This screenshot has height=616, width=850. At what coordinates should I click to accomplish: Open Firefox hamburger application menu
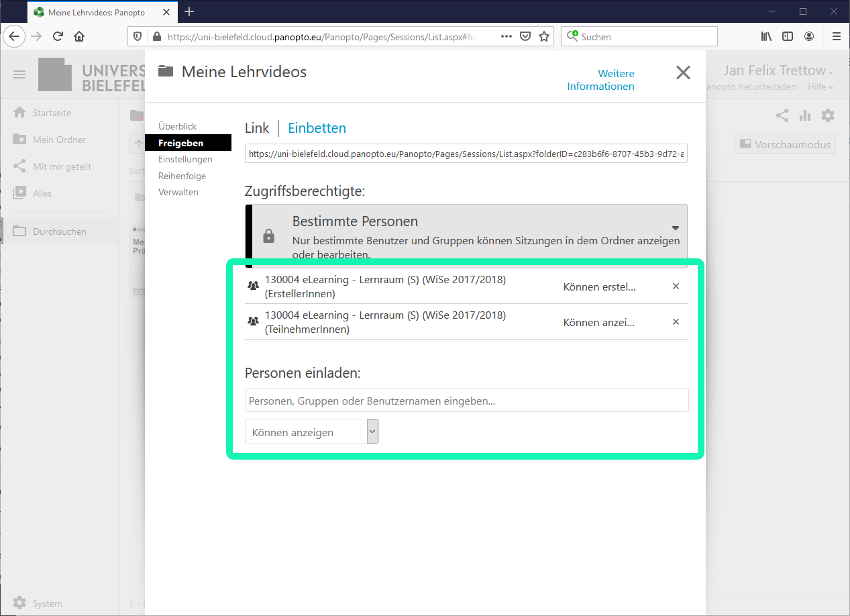click(x=836, y=36)
